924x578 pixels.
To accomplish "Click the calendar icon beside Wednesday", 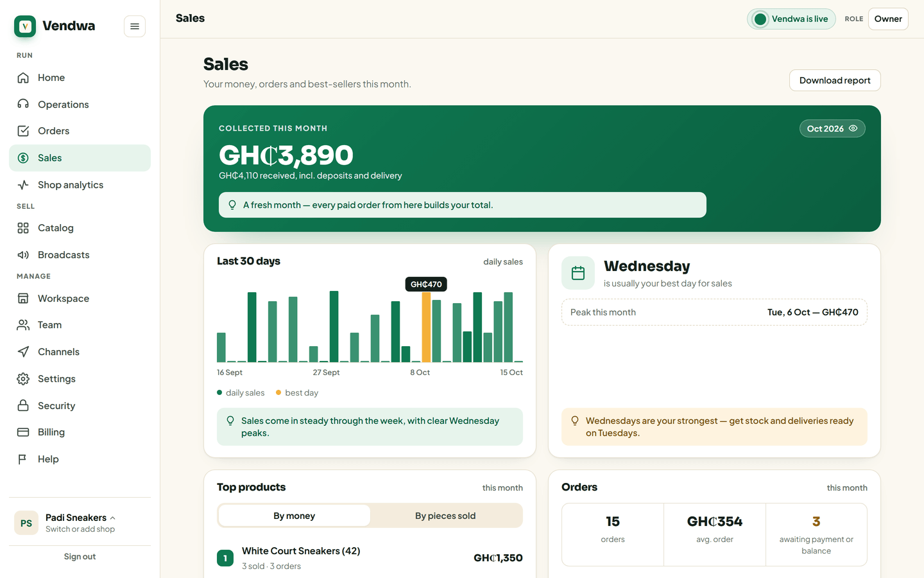I will coord(578,273).
